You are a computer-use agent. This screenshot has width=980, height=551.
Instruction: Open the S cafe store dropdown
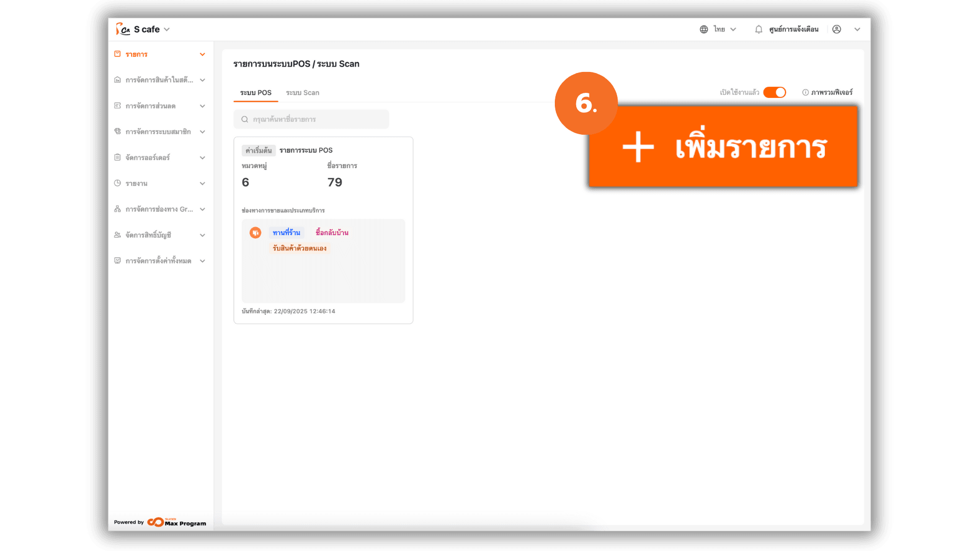pyautogui.click(x=152, y=30)
